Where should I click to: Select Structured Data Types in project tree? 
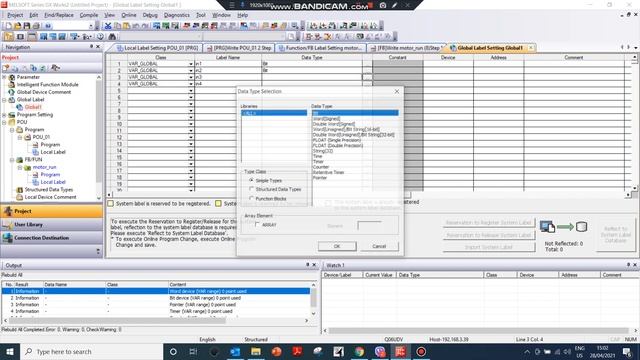point(49,190)
